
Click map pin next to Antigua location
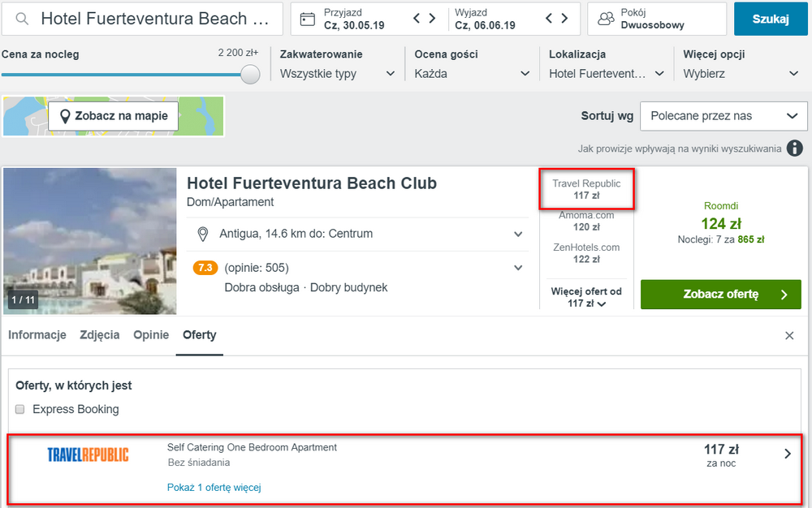tap(203, 235)
